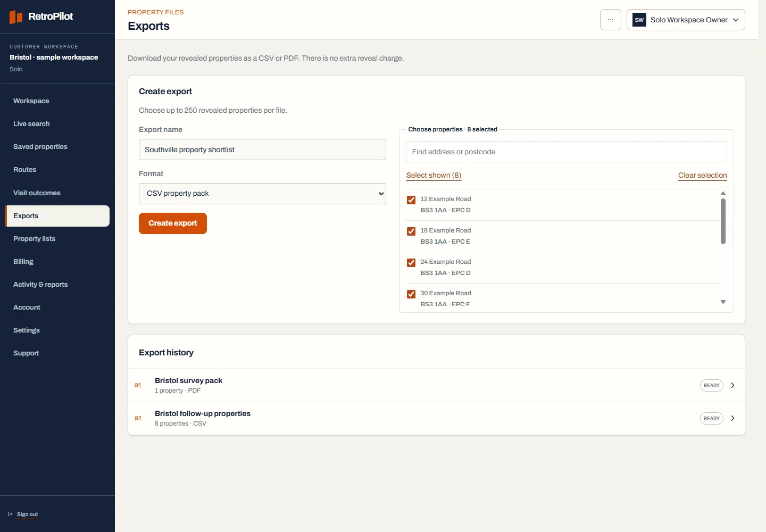Click the Bristol survey pack title

(188, 380)
